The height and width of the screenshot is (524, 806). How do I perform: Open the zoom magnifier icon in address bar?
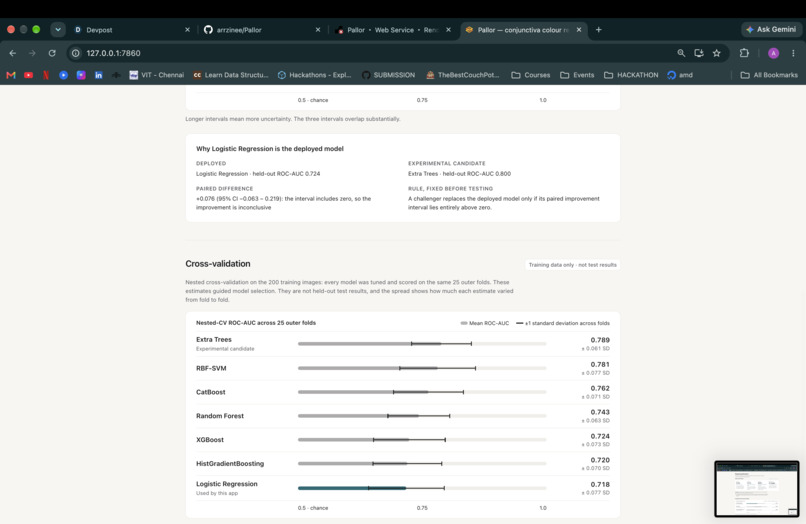[x=681, y=53]
